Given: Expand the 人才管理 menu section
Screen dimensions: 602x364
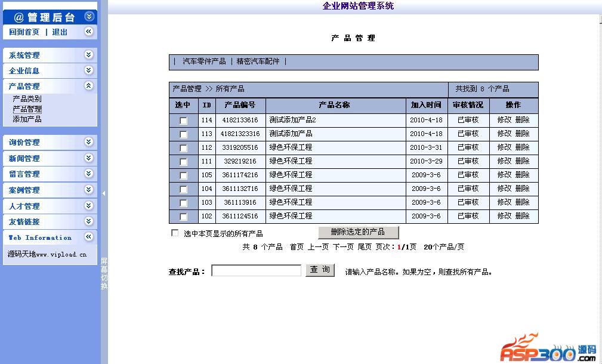Looking at the screenshot, I should tap(89, 206).
